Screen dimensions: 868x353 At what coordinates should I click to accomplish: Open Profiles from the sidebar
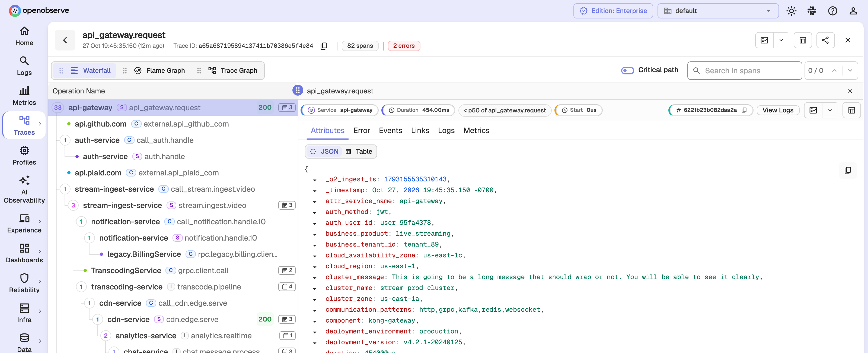click(x=24, y=156)
